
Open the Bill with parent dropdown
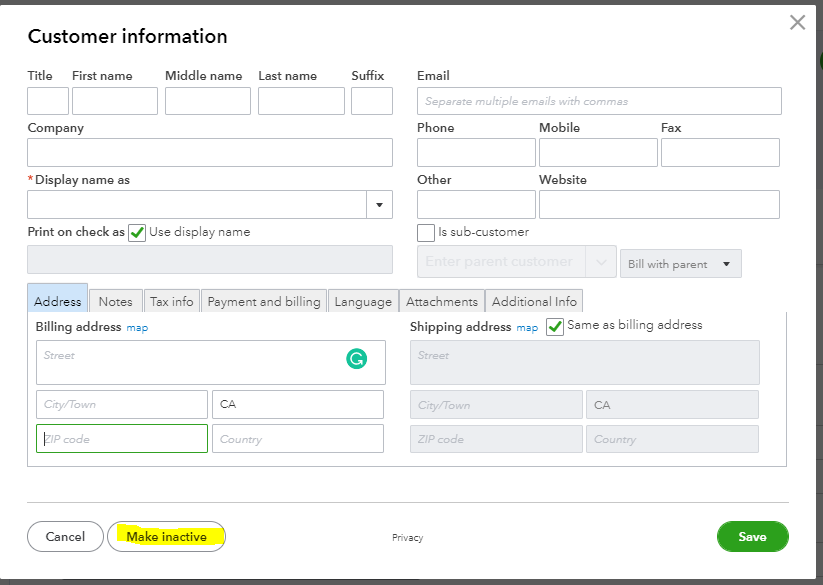coord(680,264)
